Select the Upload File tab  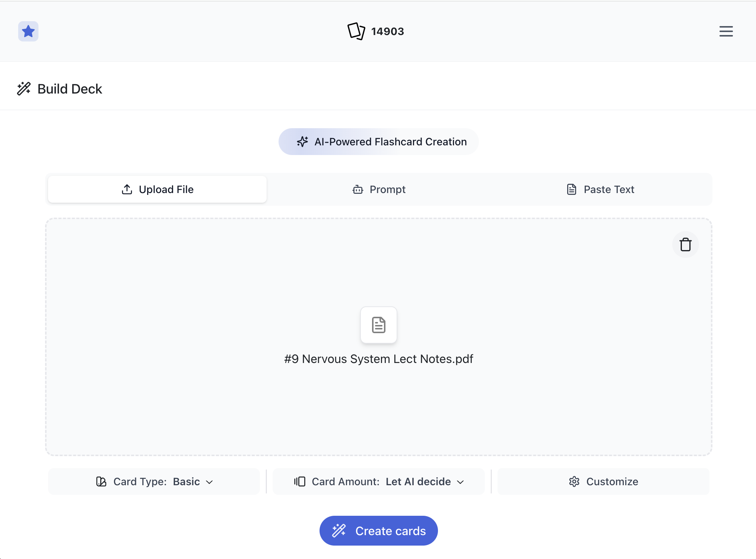click(157, 189)
